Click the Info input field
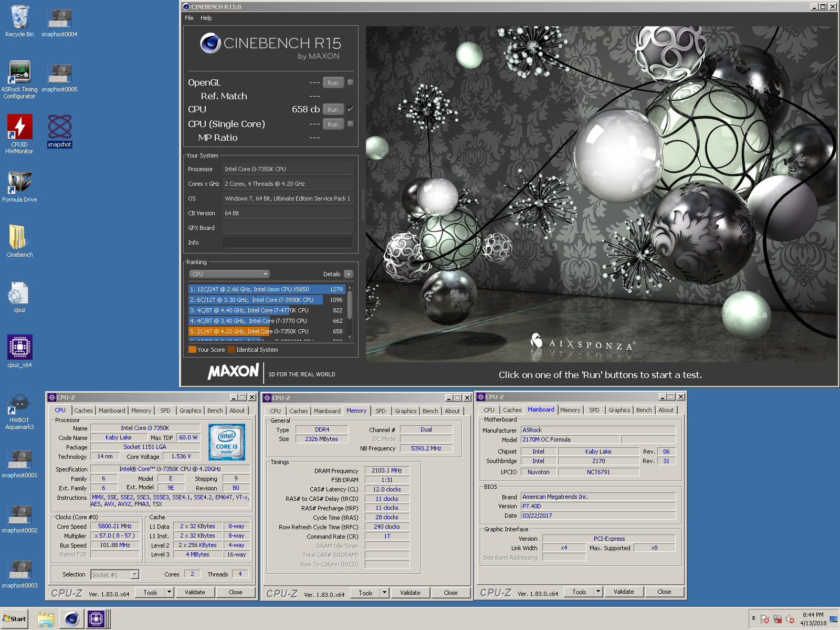 288,243
